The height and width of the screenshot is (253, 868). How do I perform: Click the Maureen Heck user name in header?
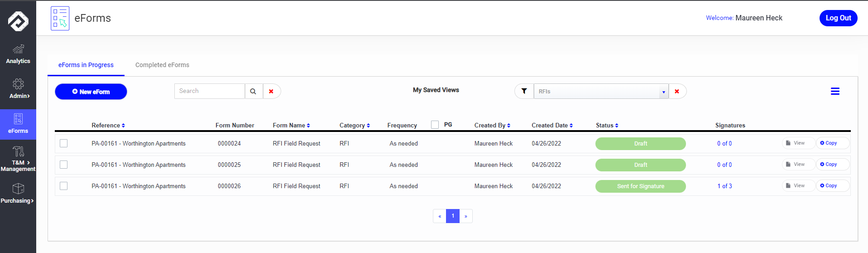pyautogui.click(x=759, y=18)
